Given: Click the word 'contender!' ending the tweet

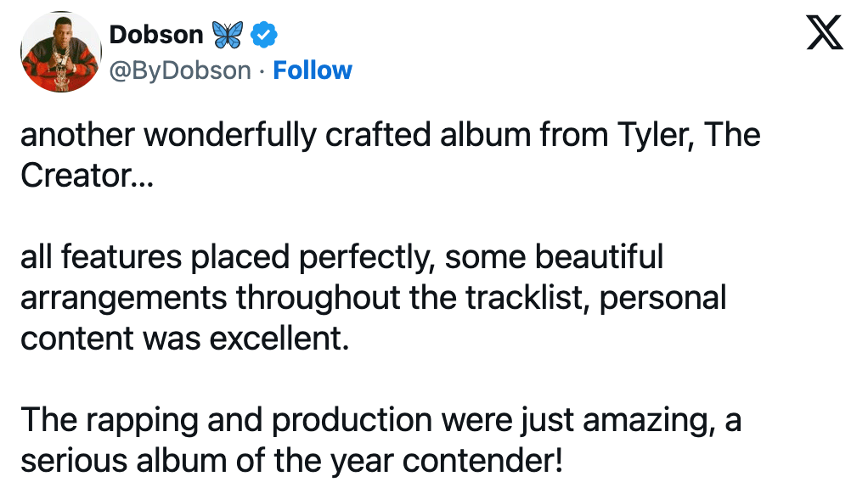Looking at the screenshot, I should pos(482,461).
